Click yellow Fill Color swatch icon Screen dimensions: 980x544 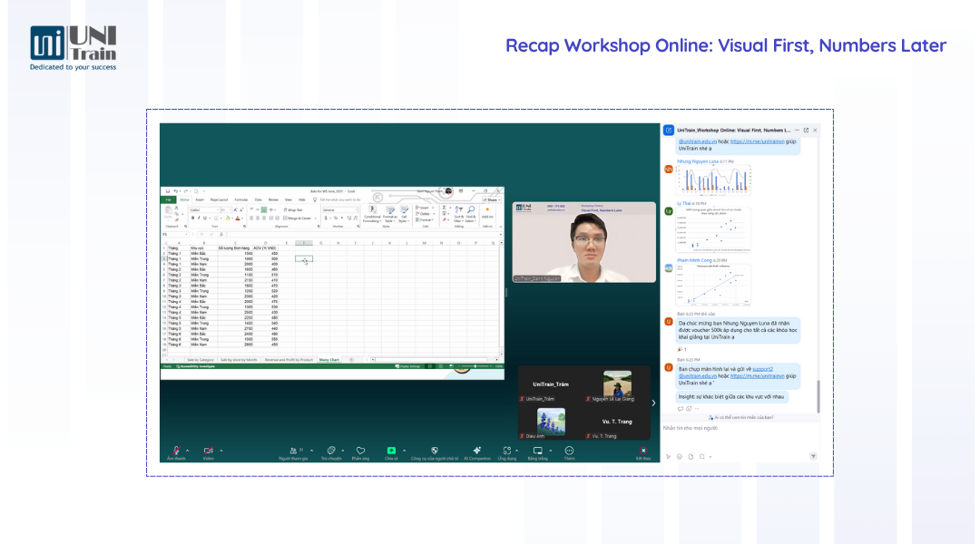(x=228, y=218)
